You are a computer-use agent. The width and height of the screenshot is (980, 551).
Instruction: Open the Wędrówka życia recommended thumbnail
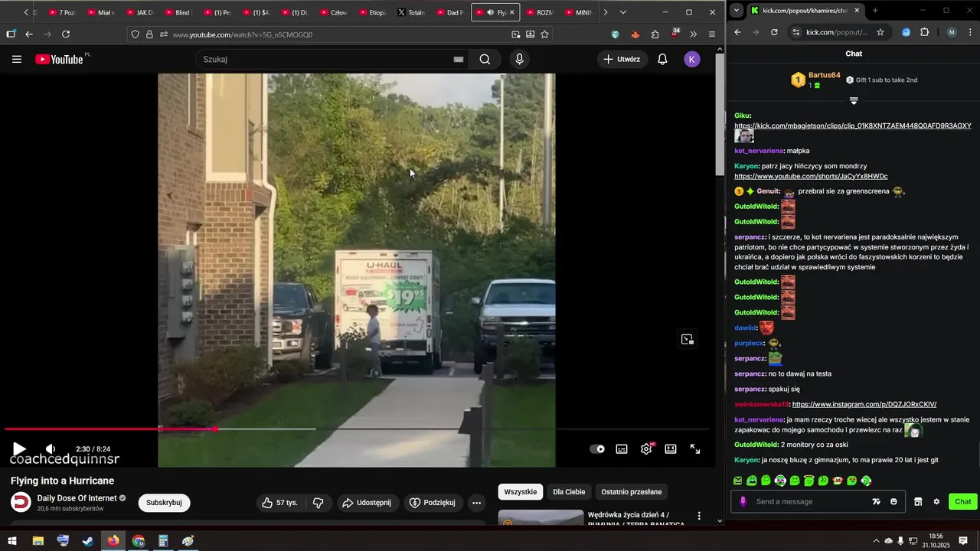pyautogui.click(x=541, y=518)
